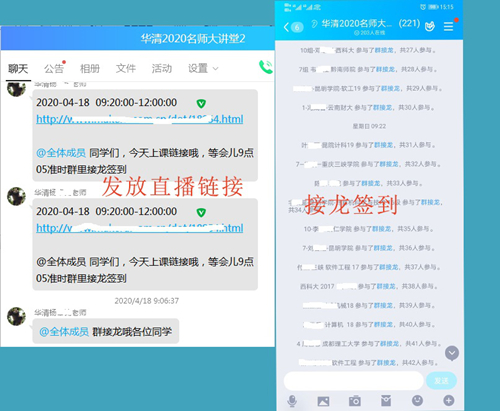Open the picture gallery icon
This screenshot has height=411, width=500.
pyautogui.click(x=323, y=401)
